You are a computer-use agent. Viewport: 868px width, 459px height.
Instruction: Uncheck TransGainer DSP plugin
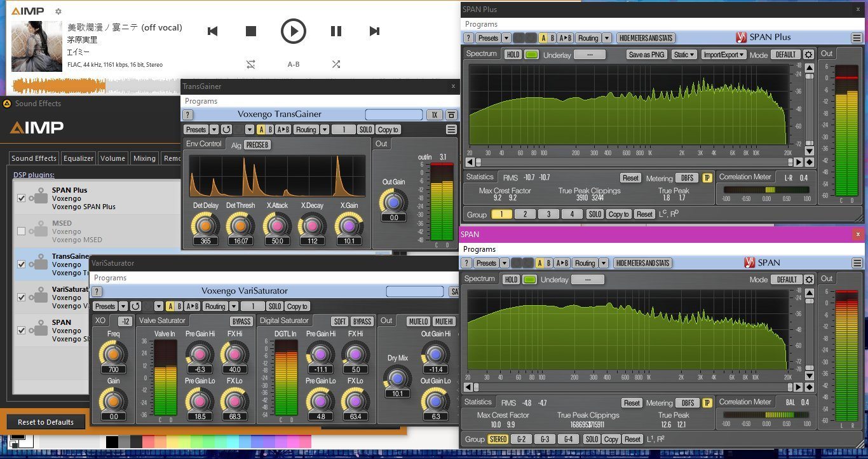22,264
